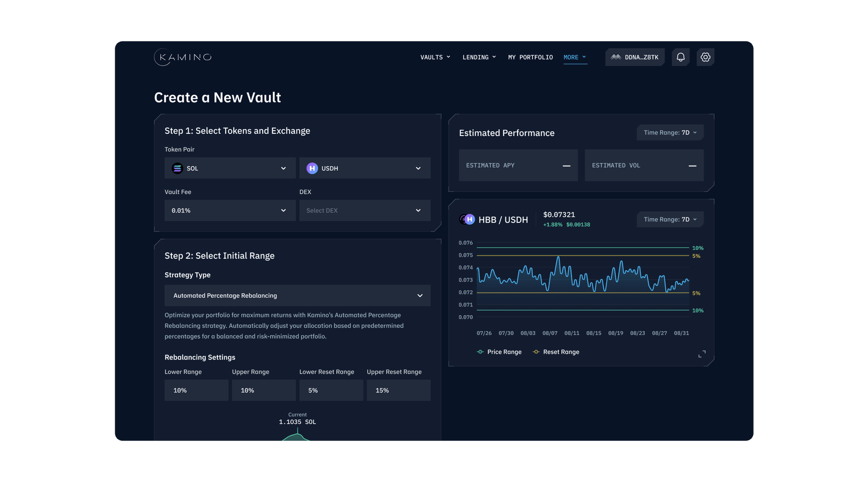Change Estimated Performance time range
Viewport: 868px width, 482px height.
(670, 132)
